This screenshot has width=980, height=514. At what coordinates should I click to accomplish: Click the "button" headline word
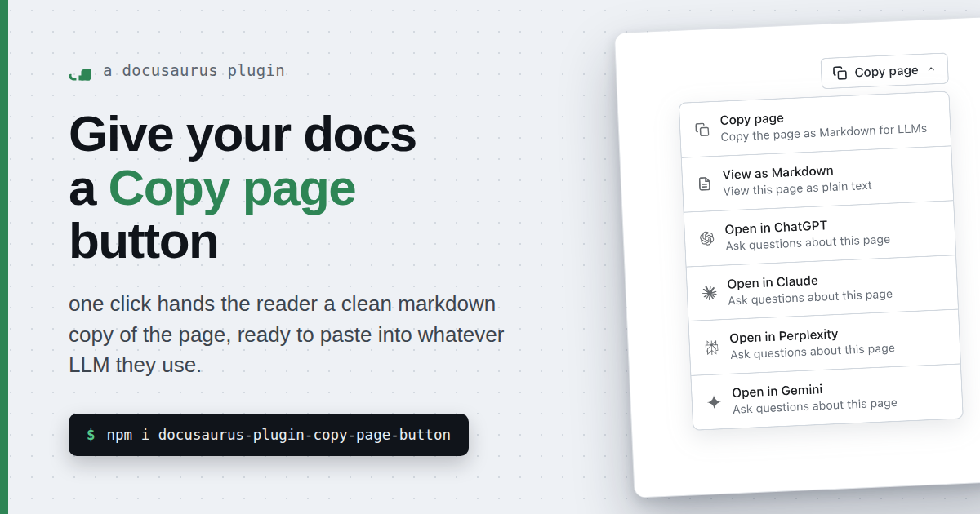click(144, 242)
